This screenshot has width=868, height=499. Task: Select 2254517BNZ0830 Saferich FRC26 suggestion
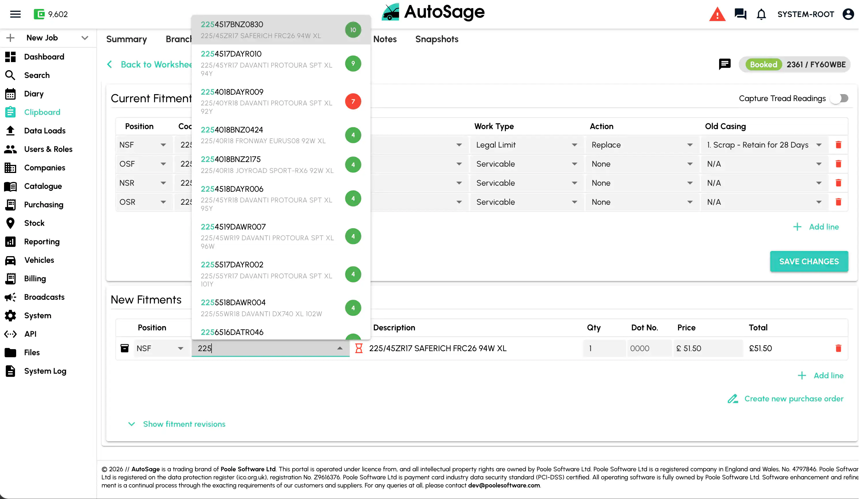[x=281, y=30]
